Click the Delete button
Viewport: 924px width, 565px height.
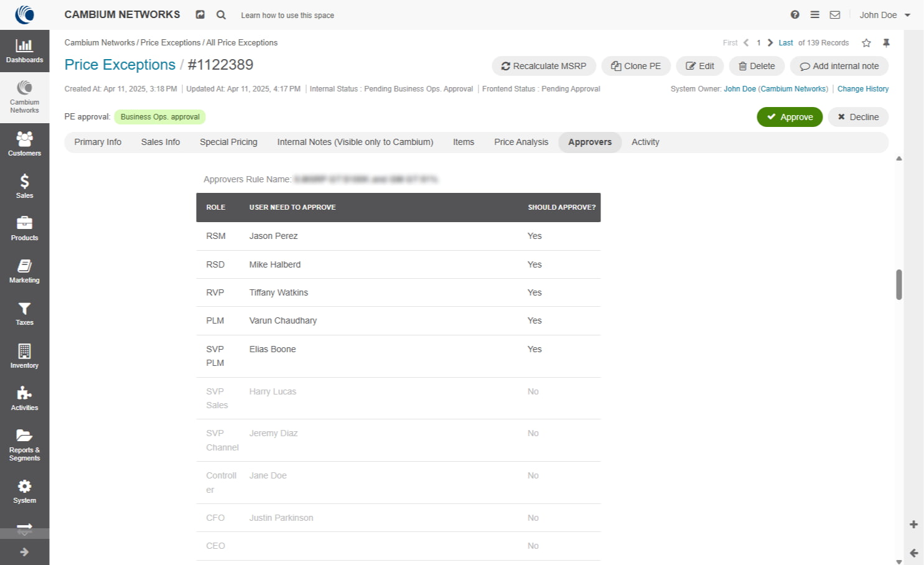757,66
